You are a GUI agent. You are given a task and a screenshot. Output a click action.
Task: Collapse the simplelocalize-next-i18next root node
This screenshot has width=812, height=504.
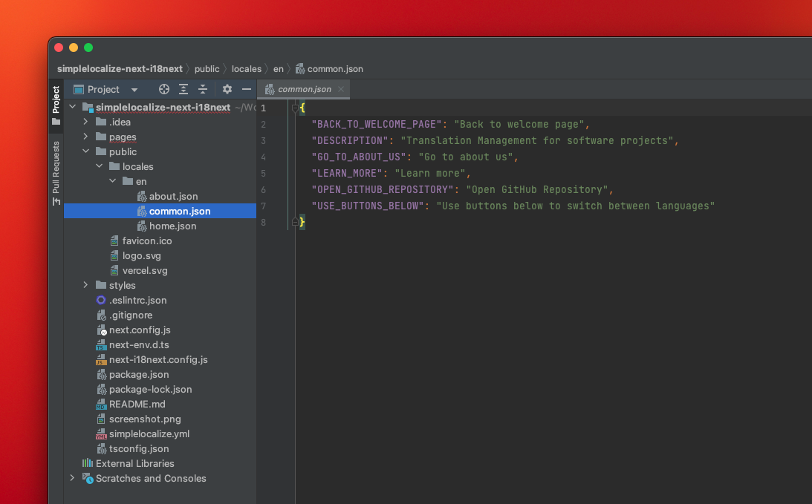tap(73, 107)
